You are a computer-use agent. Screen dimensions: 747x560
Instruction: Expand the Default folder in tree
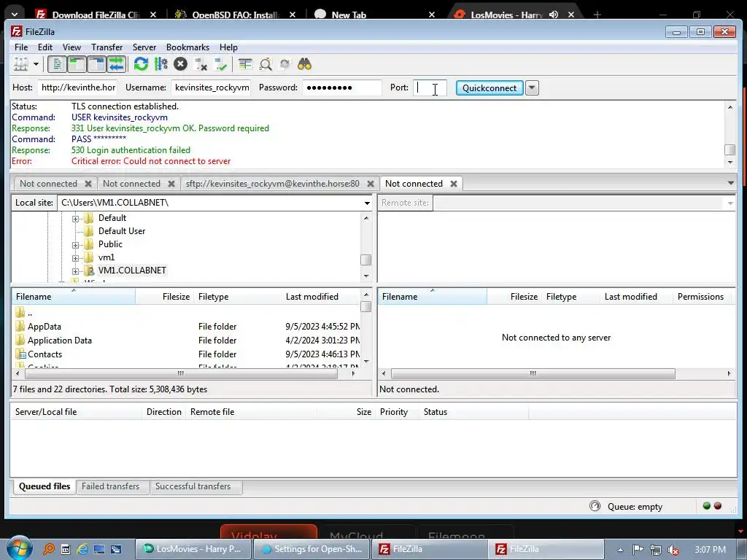tap(75, 219)
